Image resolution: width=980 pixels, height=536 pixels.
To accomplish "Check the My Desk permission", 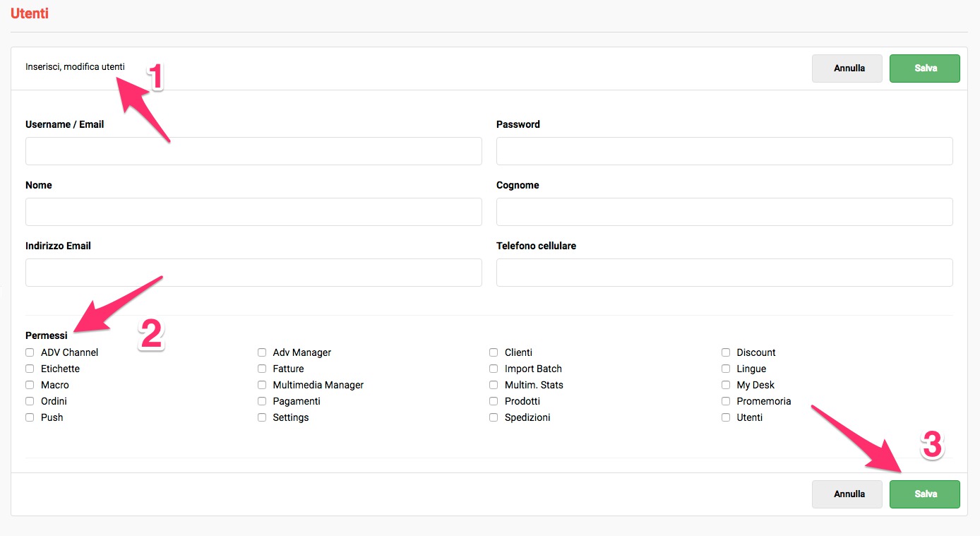I will coord(726,385).
